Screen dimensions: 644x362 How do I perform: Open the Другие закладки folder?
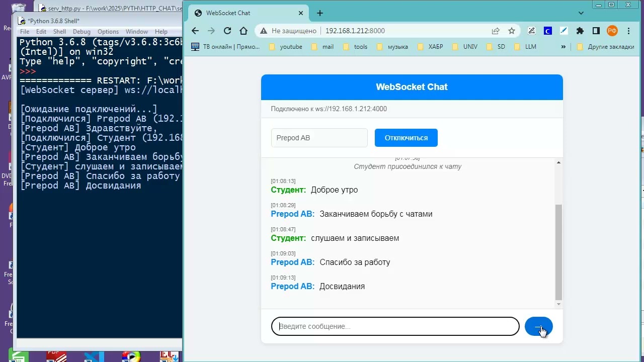pos(605,47)
